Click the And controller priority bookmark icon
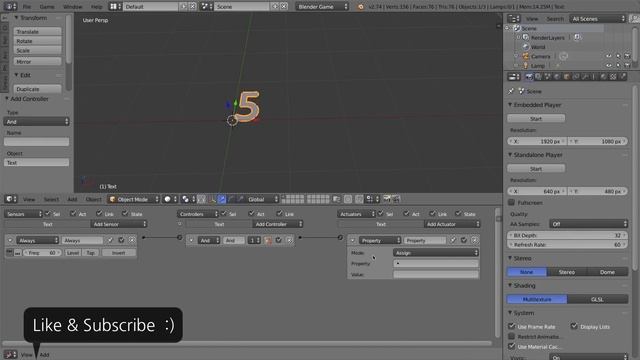 (268, 240)
